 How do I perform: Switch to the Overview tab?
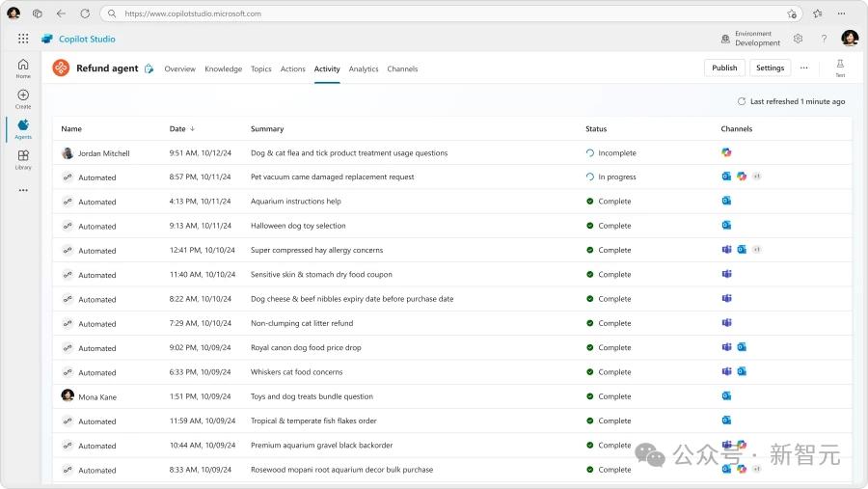coord(180,68)
